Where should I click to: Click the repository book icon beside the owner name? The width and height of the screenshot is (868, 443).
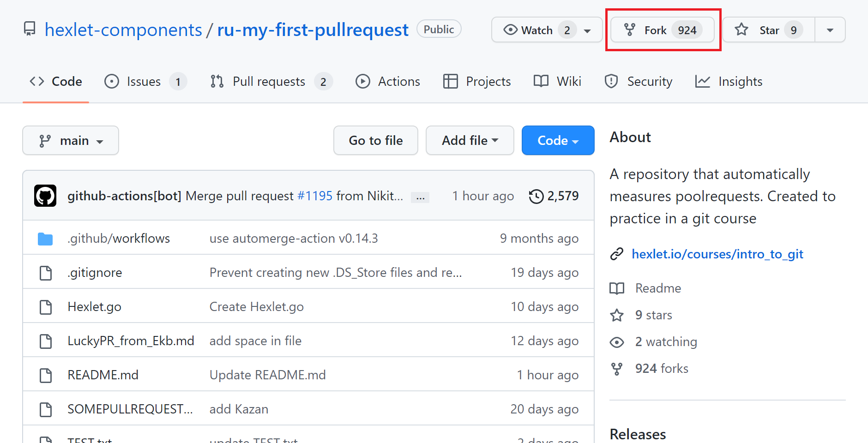[30, 30]
